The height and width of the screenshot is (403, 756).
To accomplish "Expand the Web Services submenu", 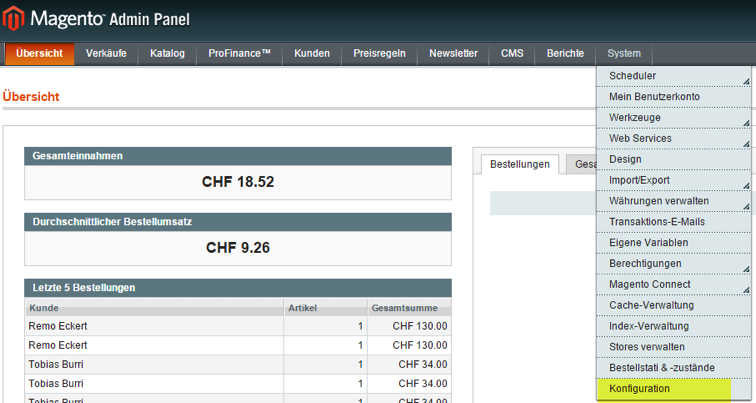I will coord(640,138).
